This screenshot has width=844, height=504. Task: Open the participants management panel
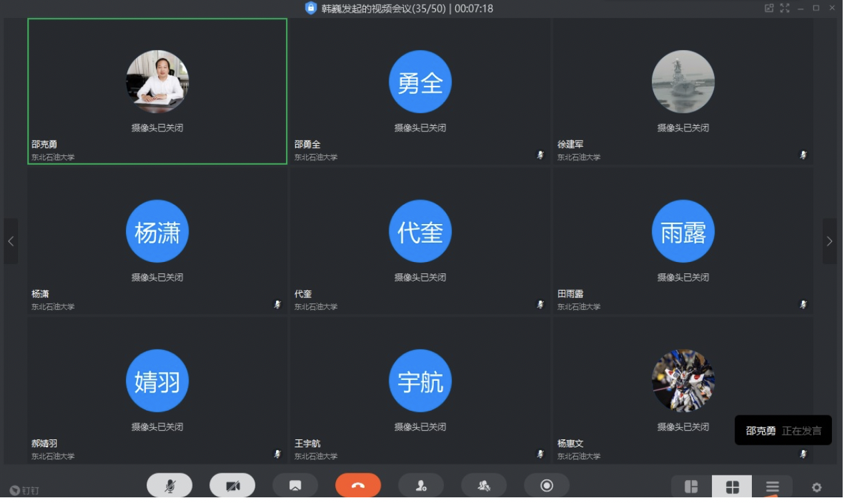point(483,485)
